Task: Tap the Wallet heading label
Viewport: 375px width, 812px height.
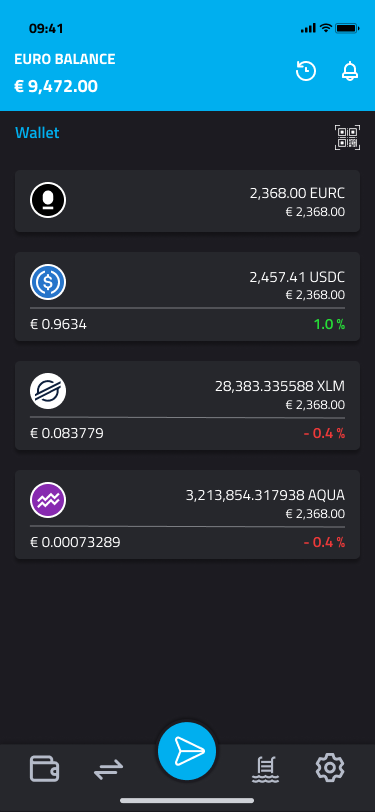Action: click(37, 133)
